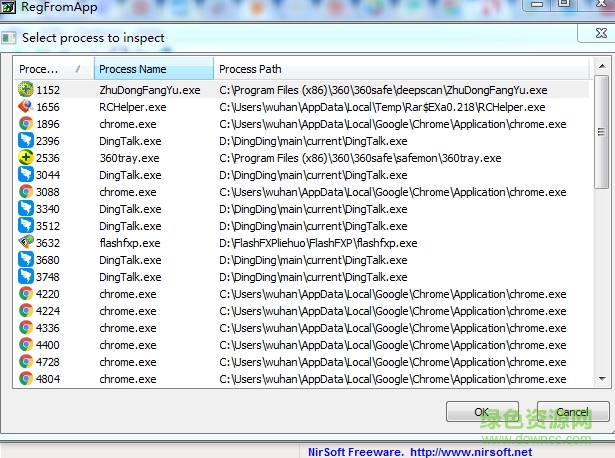Select chrome.exe name in row 4336
Screen dimensions: 615x458
point(128,328)
